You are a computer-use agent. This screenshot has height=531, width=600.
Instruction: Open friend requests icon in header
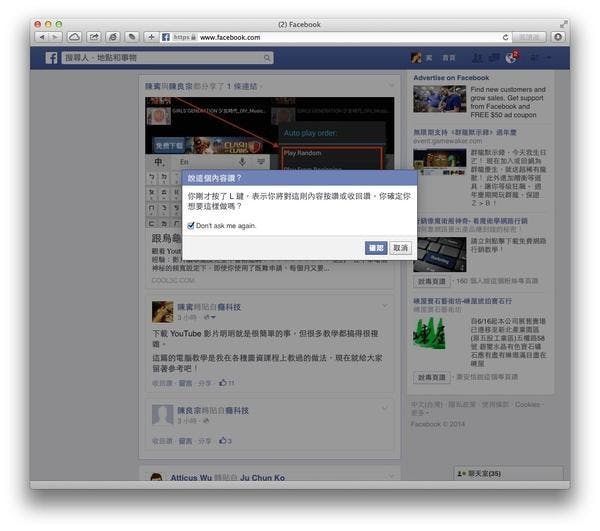pyautogui.click(x=477, y=58)
